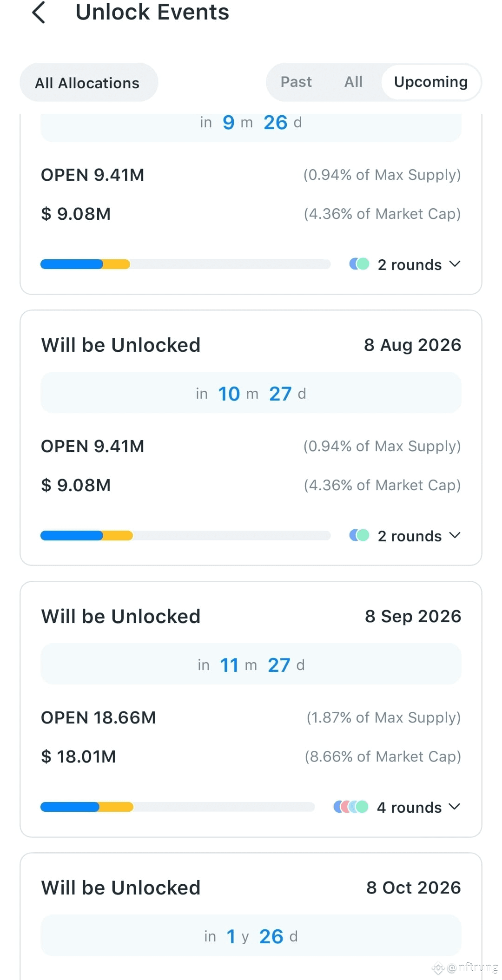Tap the OPEN 18.66M unlock amount

[99, 718]
